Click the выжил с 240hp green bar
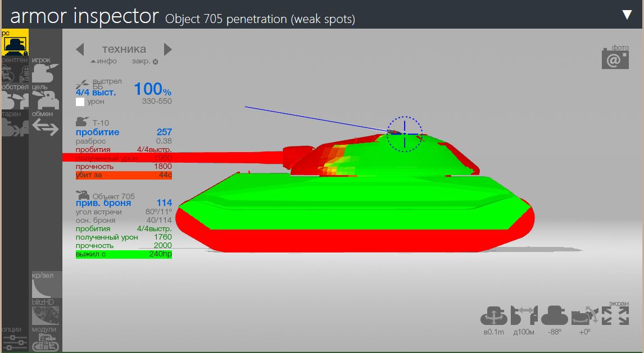 [124, 254]
